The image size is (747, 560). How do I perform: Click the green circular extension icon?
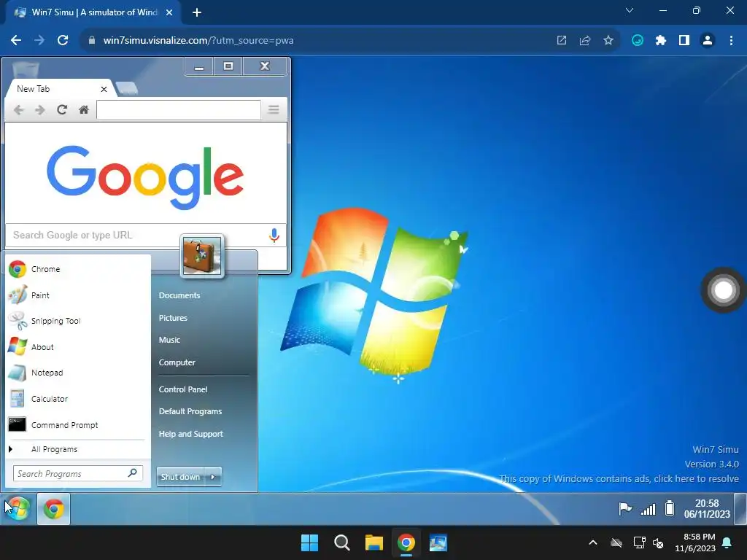[638, 41]
